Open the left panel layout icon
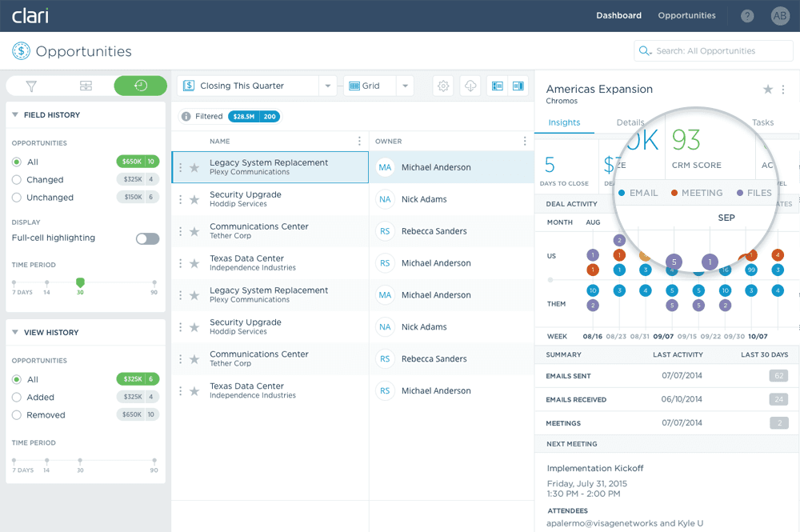 pos(498,85)
